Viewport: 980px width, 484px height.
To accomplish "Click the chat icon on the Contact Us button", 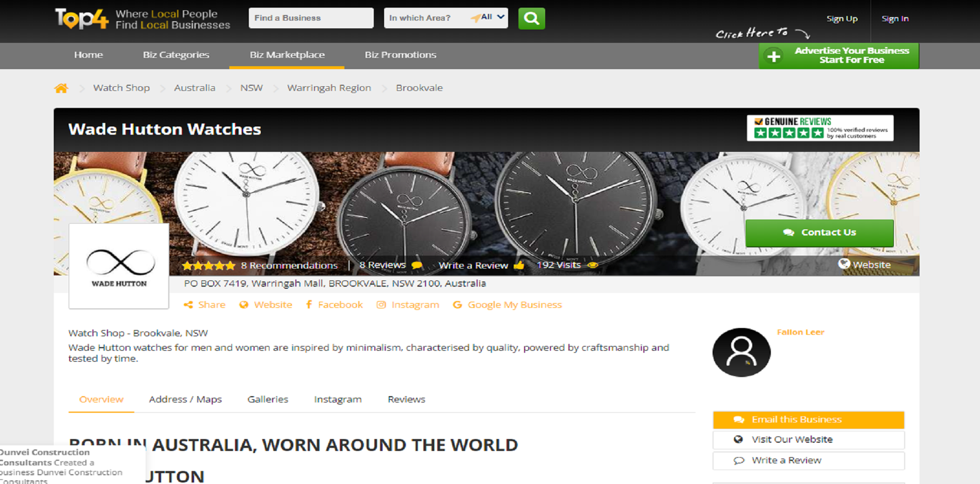I will (x=788, y=232).
